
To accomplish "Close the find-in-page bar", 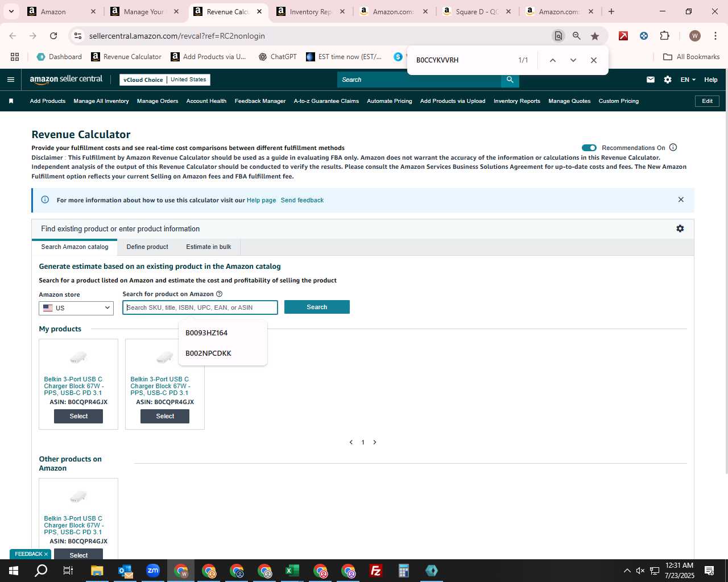I will tap(594, 60).
